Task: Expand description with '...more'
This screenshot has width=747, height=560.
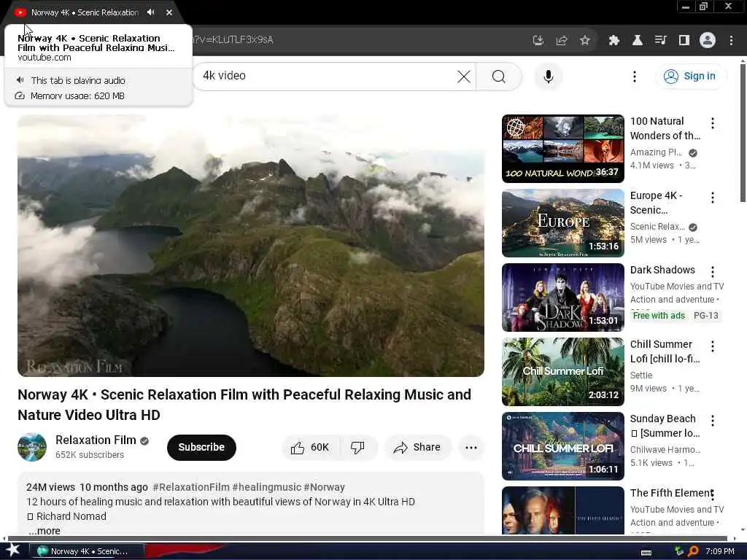Action: [44, 531]
